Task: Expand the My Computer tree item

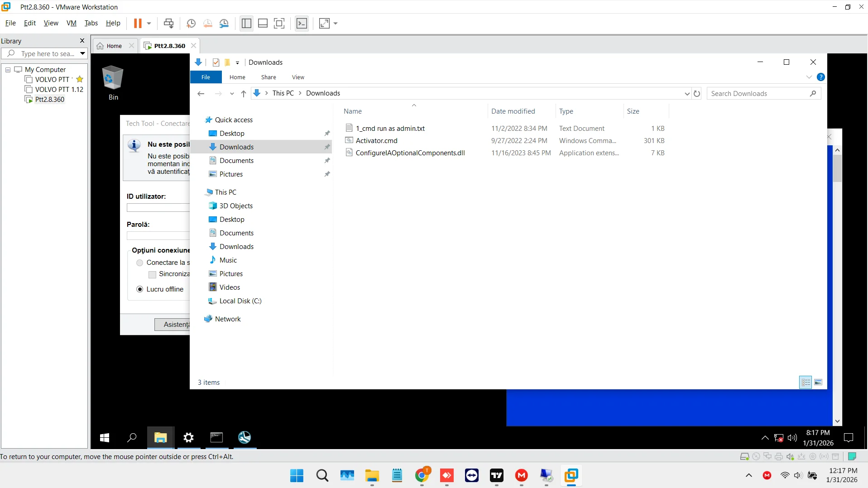Action: pyautogui.click(x=8, y=69)
